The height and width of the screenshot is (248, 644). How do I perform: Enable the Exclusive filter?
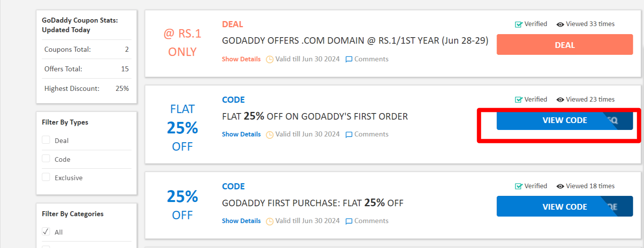(46, 177)
